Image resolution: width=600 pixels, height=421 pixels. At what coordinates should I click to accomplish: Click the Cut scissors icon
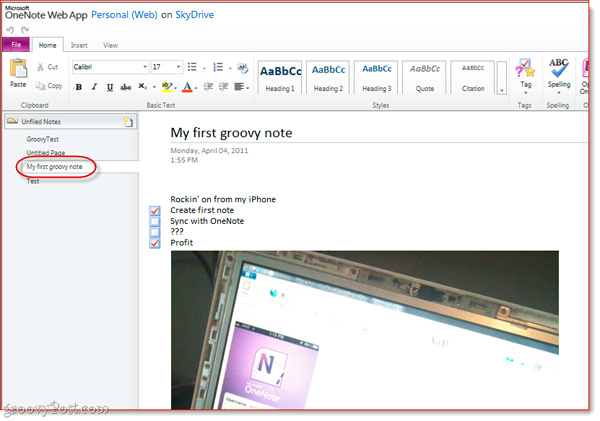[x=42, y=67]
